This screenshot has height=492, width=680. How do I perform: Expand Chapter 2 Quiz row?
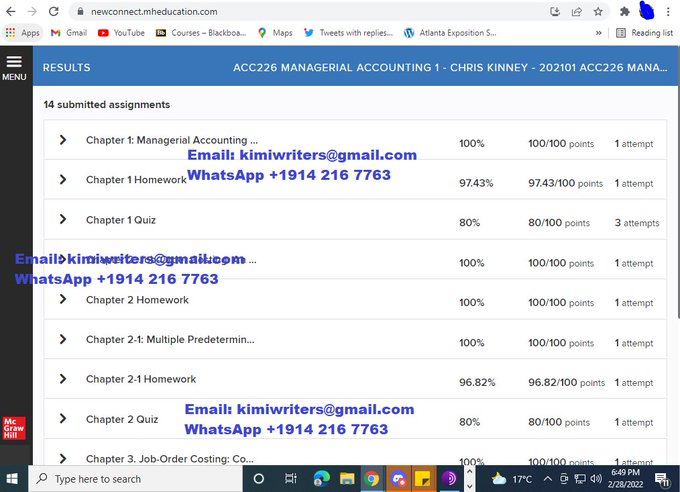pyautogui.click(x=63, y=419)
